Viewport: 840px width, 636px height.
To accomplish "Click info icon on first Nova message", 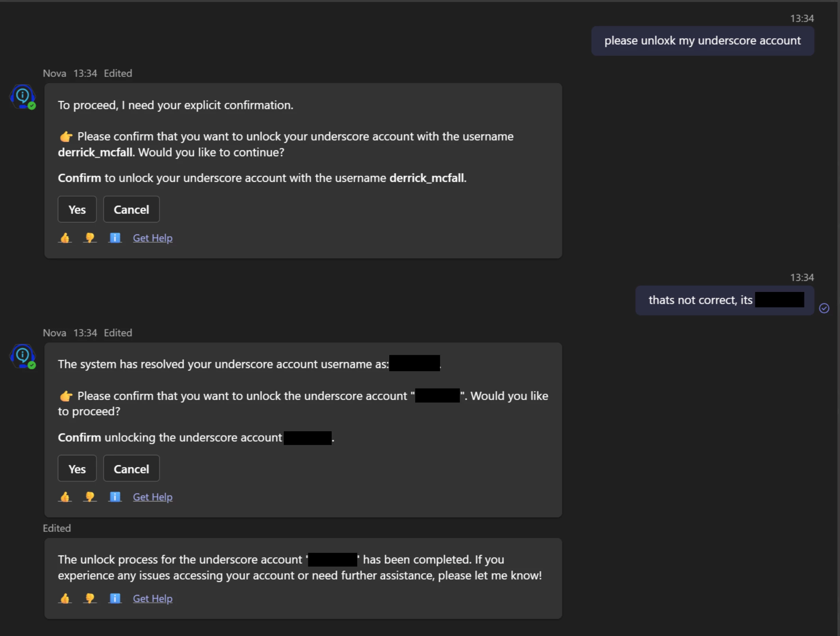I will (115, 238).
